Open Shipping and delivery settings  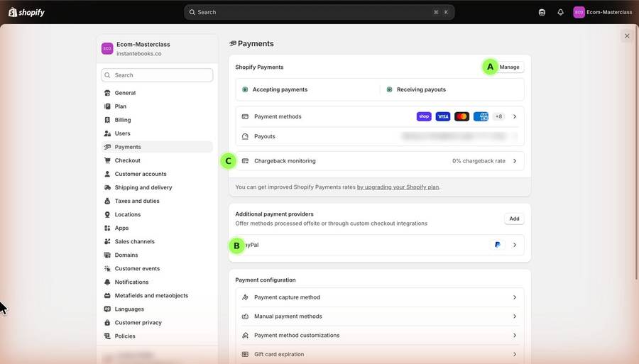click(157, 187)
